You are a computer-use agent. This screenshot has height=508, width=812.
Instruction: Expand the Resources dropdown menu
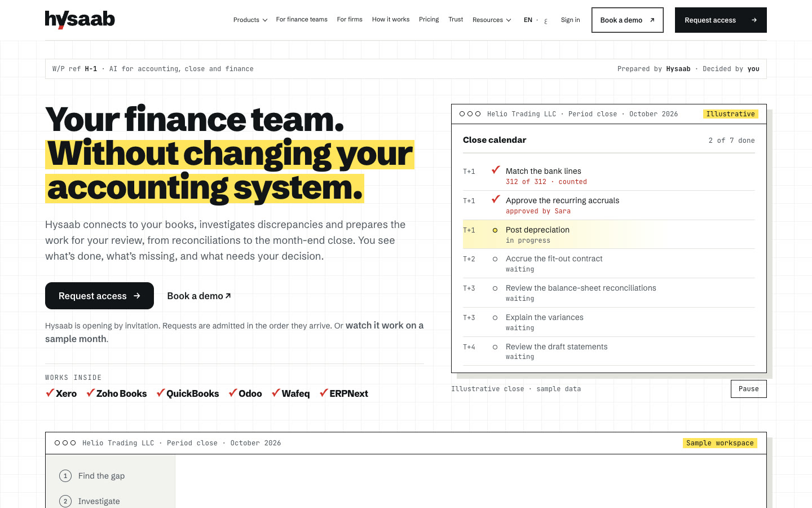492,20
